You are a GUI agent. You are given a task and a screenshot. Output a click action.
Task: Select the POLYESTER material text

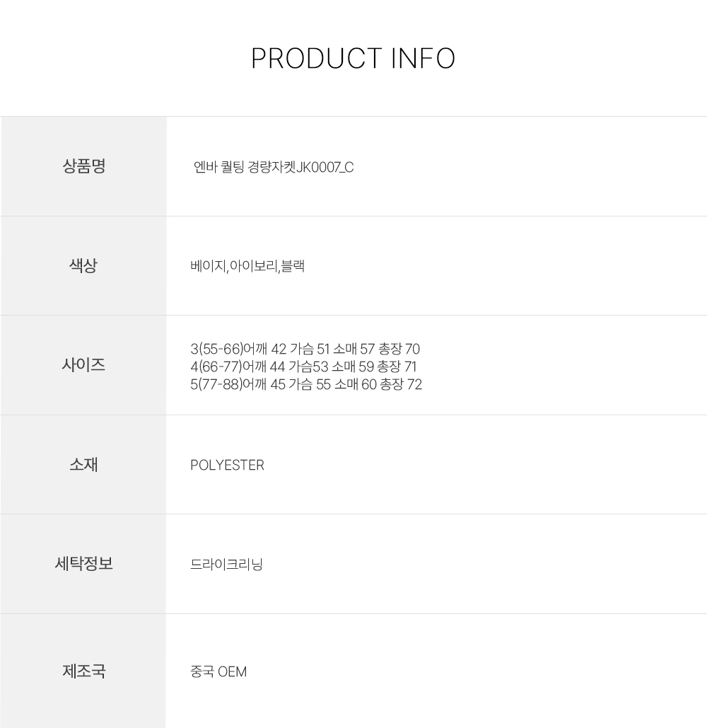(227, 466)
